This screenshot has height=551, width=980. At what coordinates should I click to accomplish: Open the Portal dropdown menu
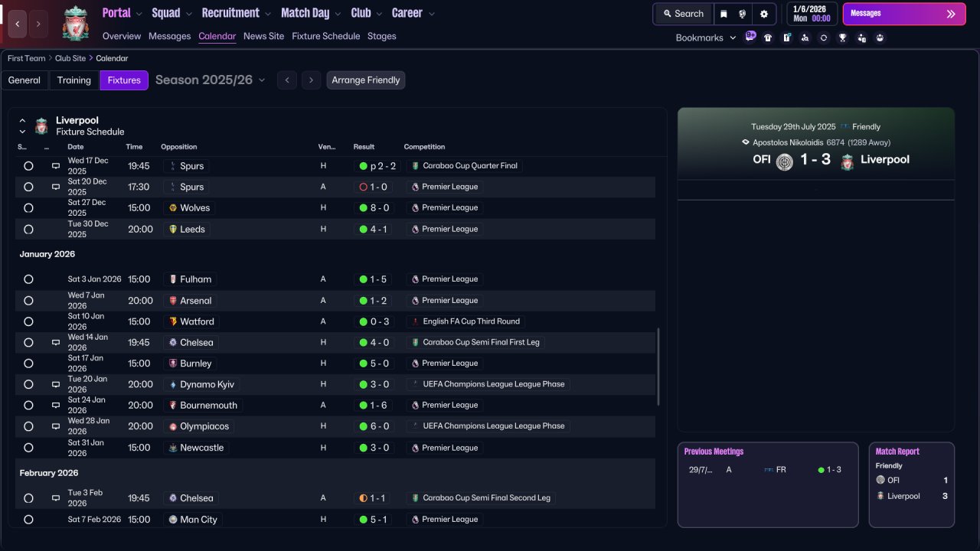(122, 13)
